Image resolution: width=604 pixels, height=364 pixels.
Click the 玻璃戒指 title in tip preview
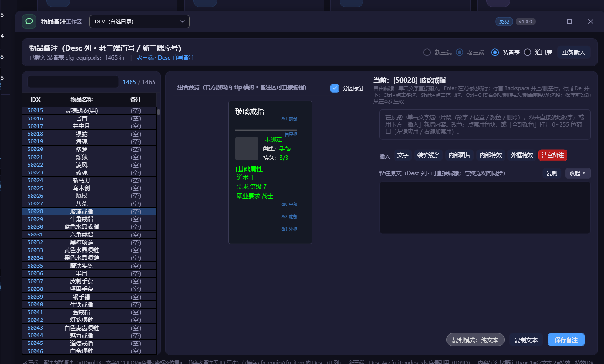250,112
